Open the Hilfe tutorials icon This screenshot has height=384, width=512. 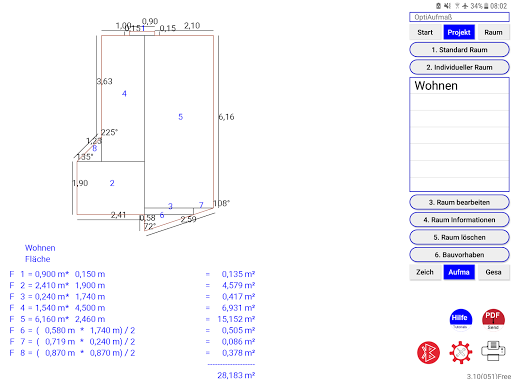tap(460, 319)
